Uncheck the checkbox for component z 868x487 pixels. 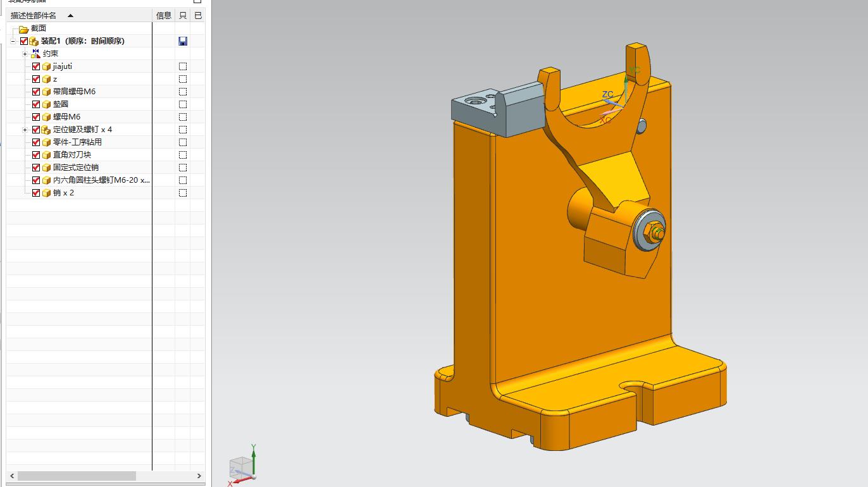[36, 79]
